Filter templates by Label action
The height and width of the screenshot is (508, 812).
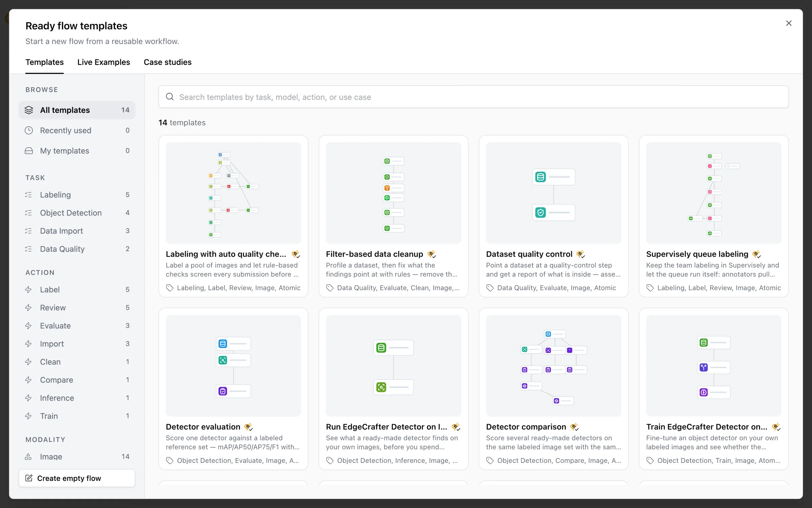[77, 290]
